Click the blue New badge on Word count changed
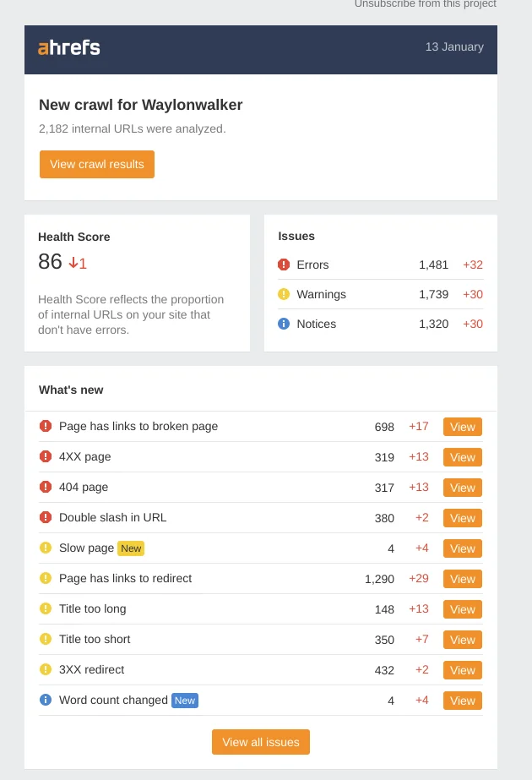 (184, 701)
